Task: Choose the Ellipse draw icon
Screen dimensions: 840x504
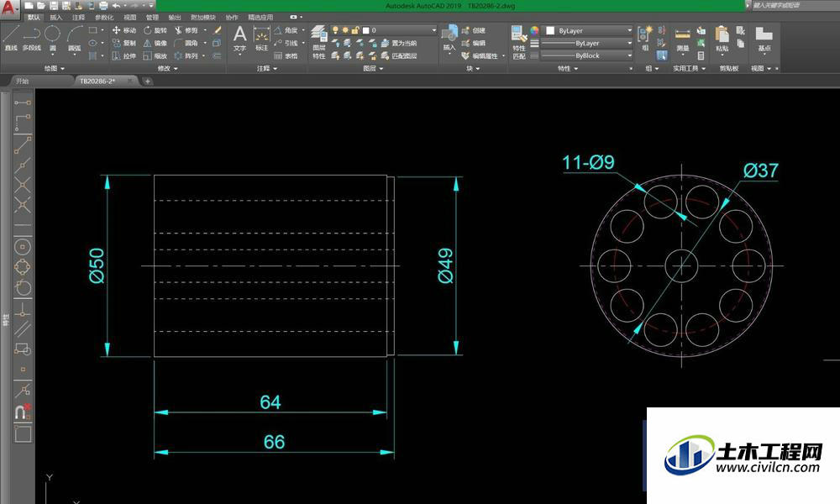Action: coord(92,43)
